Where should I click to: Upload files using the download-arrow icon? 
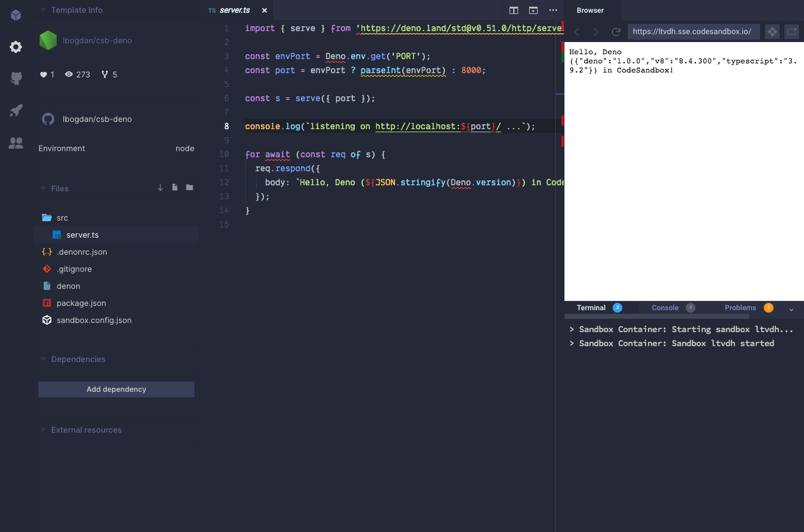(160, 188)
